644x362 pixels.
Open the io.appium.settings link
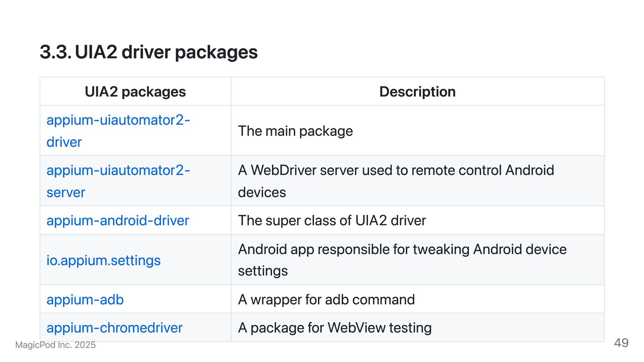(x=103, y=260)
